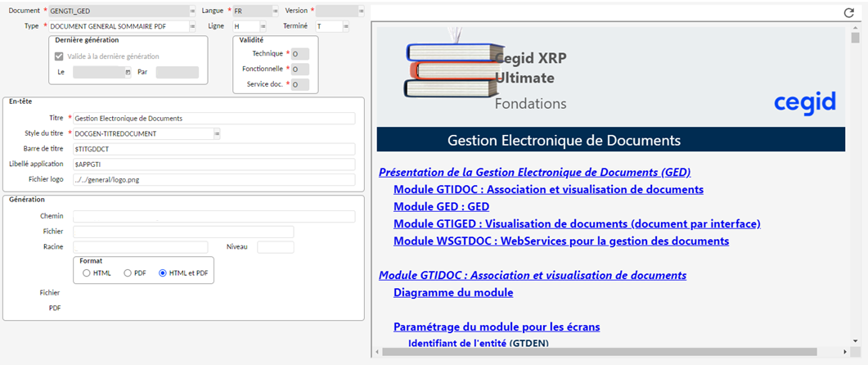
Task: Open the Terminé field selector
Action: click(346, 26)
